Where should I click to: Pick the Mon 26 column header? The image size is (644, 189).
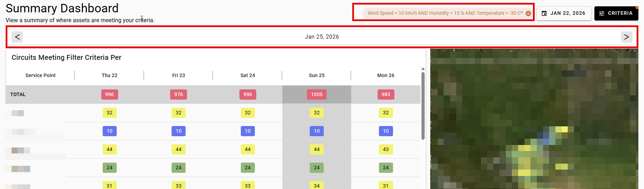tap(386, 75)
